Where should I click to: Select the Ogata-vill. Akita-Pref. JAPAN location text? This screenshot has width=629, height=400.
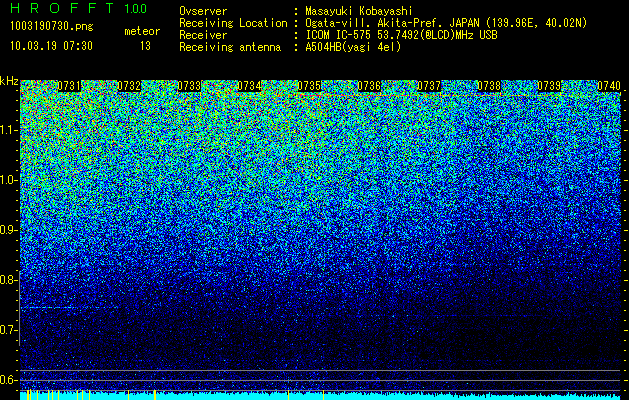tap(446, 23)
